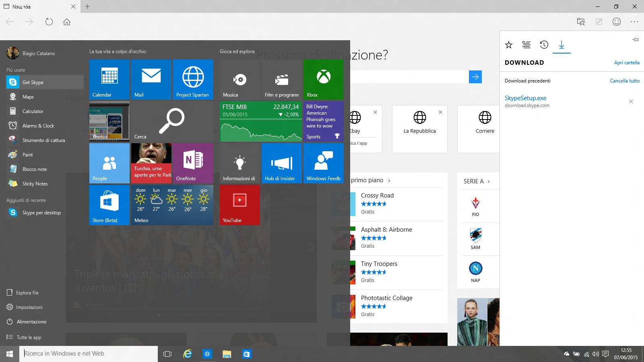Open the Sports news tile
The width and height of the screenshot is (644, 362).
click(323, 121)
